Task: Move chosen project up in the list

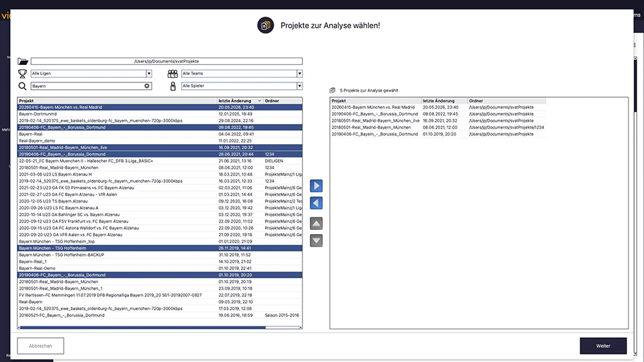Action: pos(316,224)
